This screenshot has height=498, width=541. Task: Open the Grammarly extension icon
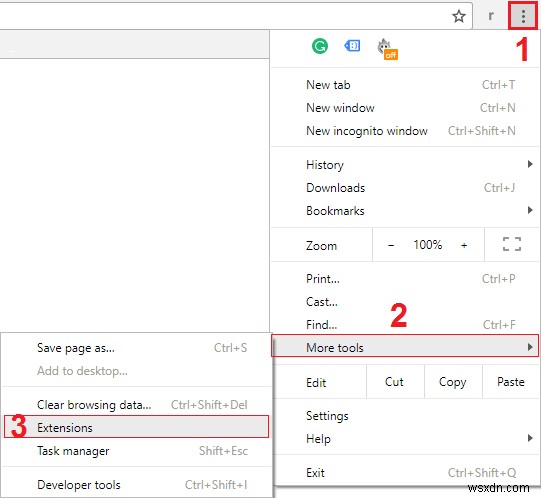click(x=320, y=46)
